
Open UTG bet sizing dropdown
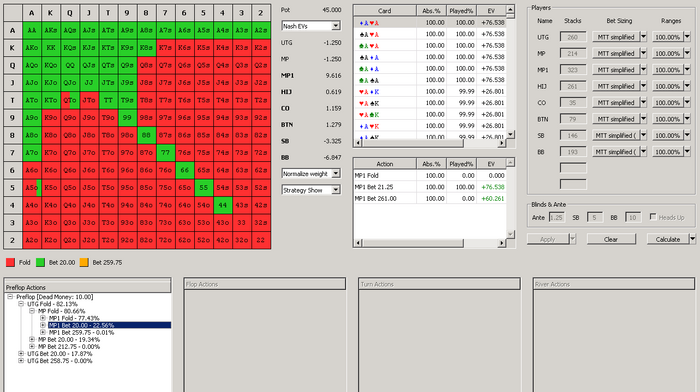click(x=643, y=37)
